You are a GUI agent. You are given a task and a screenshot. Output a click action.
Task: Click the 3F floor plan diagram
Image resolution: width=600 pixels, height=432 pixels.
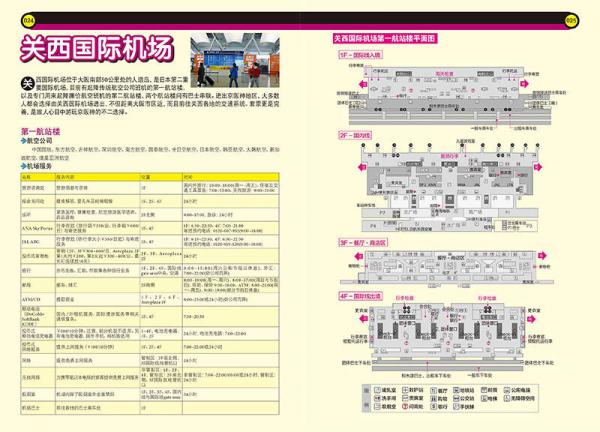[x=446, y=268]
